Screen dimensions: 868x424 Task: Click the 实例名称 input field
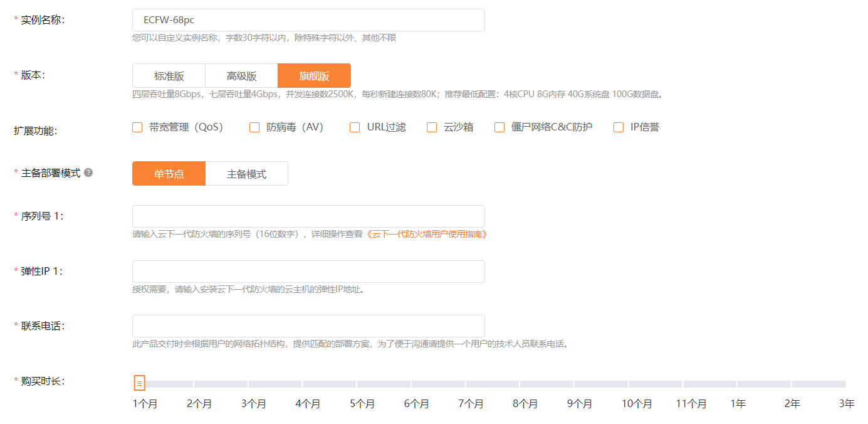click(308, 20)
